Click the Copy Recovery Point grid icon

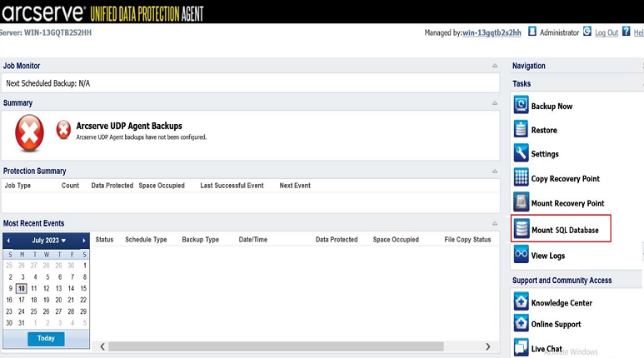pyautogui.click(x=521, y=177)
